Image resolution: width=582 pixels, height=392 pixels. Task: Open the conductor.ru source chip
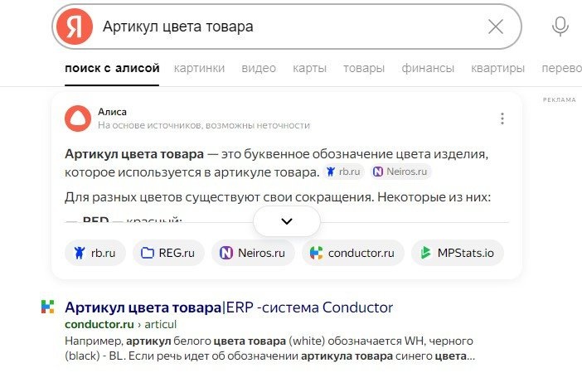352,253
